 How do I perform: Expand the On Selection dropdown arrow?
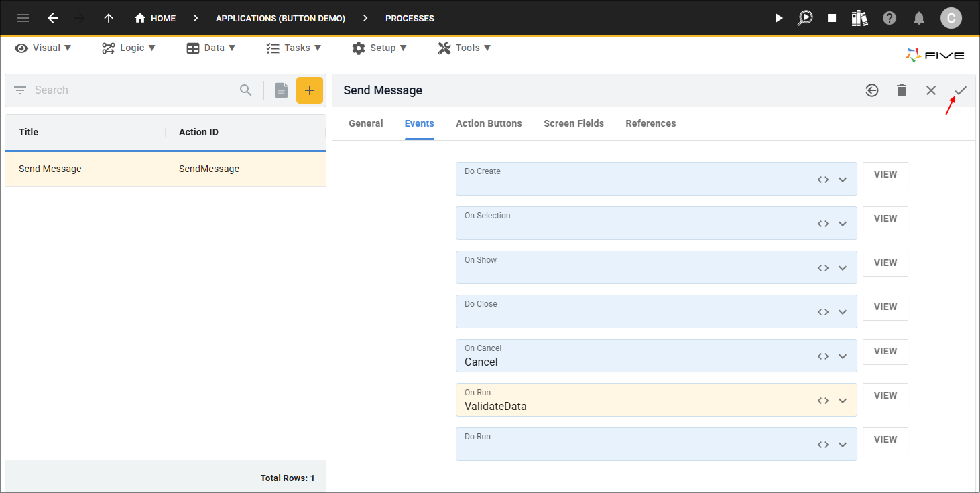click(843, 224)
